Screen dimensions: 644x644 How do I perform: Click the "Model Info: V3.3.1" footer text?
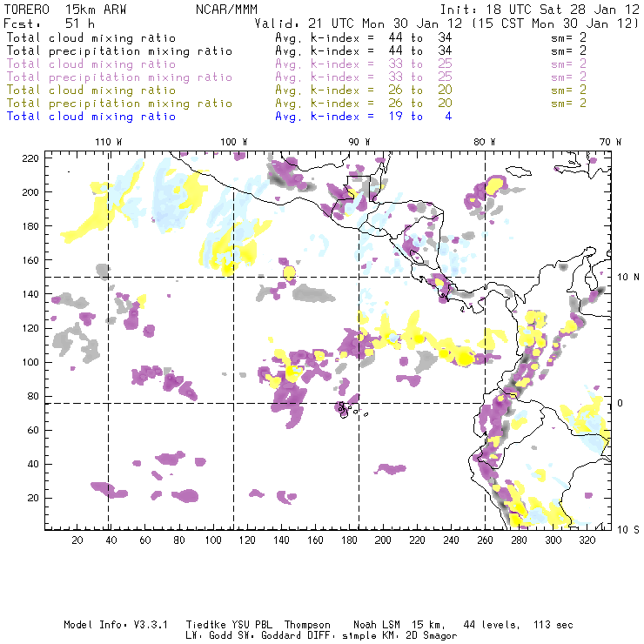coord(116,625)
